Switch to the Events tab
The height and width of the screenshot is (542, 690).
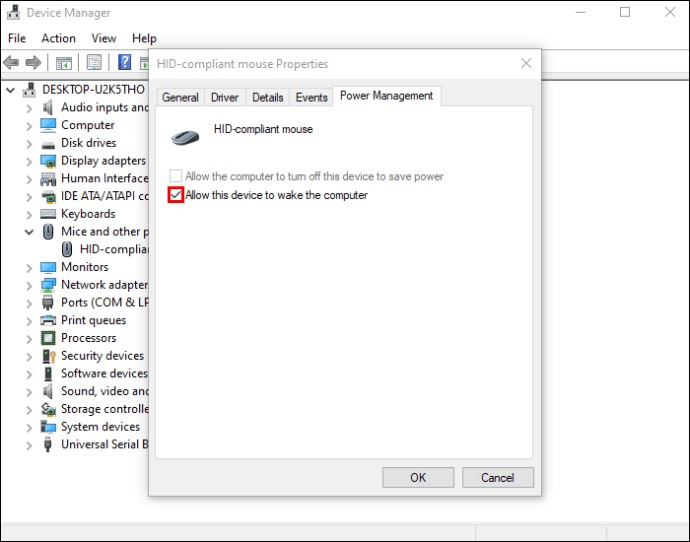(312, 97)
